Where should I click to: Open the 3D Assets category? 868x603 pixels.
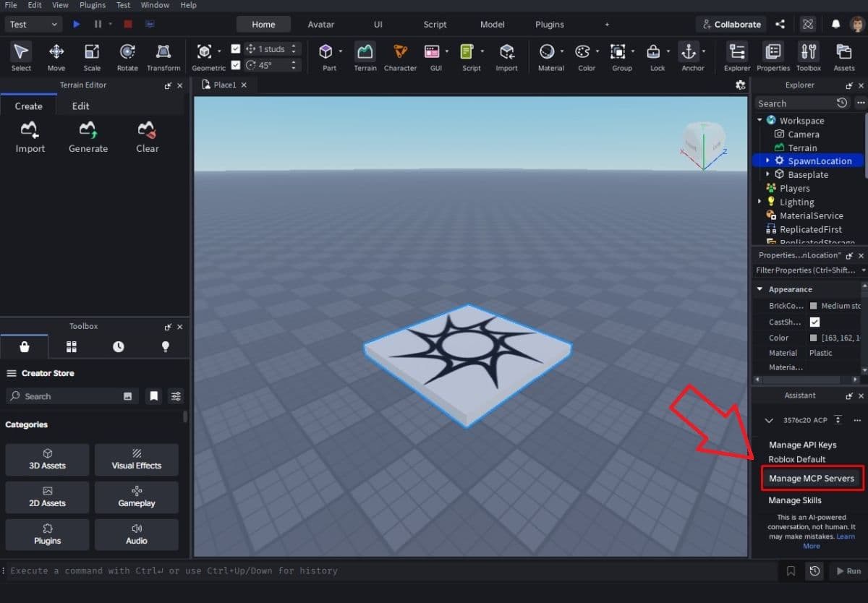47,460
